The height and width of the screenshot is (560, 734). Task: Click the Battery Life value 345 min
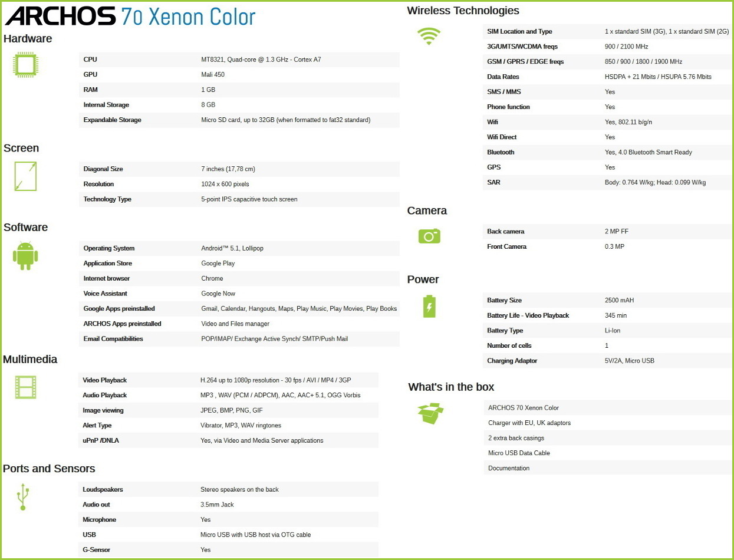615,316
